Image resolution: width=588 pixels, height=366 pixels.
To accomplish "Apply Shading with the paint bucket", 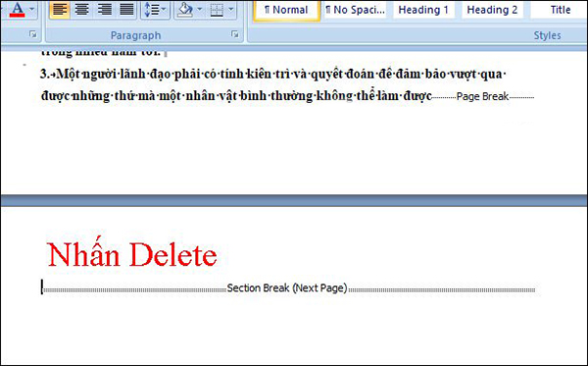I will click(185, 9).
